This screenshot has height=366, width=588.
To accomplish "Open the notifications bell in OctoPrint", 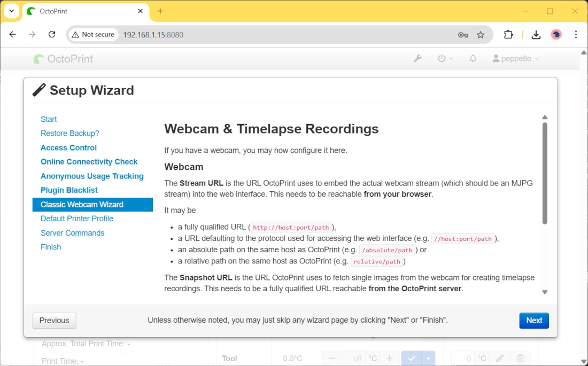I will (473, 58).
